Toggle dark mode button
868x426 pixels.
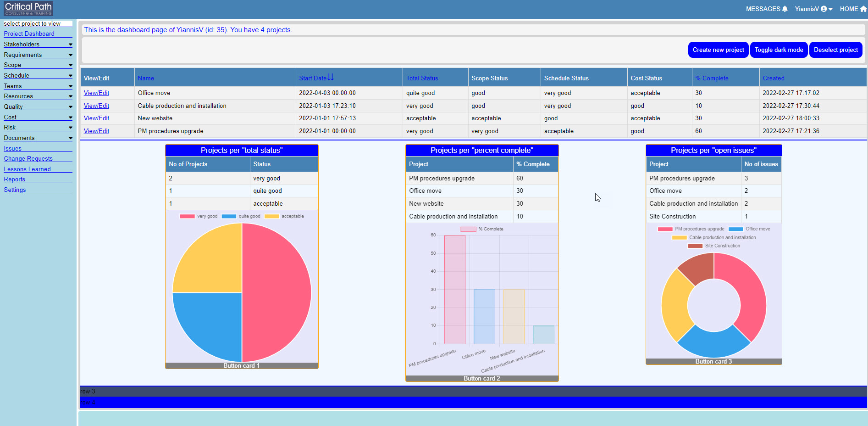pyautogui.click(x=779, y=50)
